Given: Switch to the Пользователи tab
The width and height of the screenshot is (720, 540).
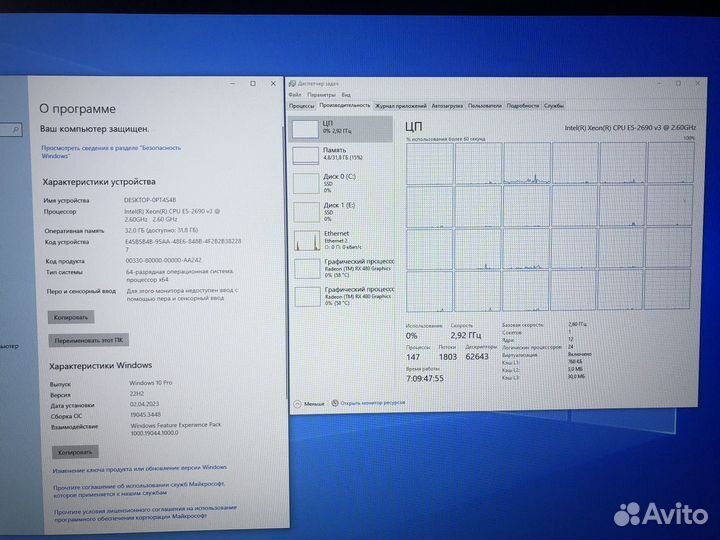Looking at the screenshot, I should 484,106.
